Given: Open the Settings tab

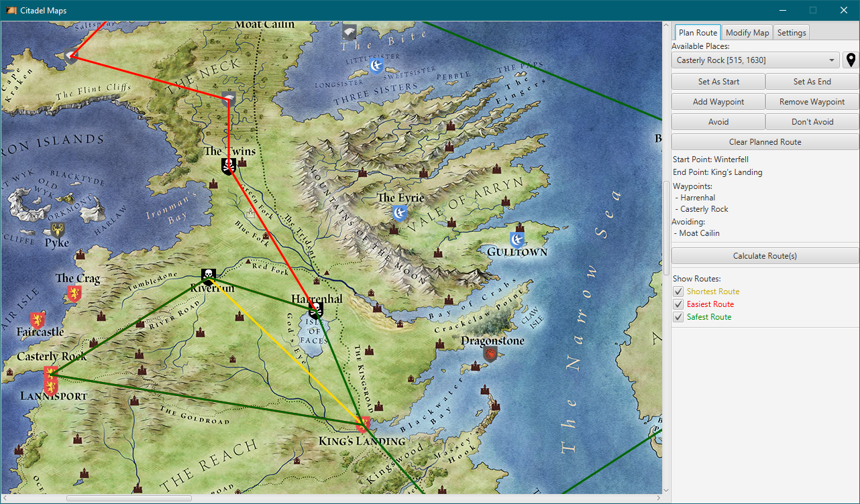Looking at the screenshot, I should 792,33.
